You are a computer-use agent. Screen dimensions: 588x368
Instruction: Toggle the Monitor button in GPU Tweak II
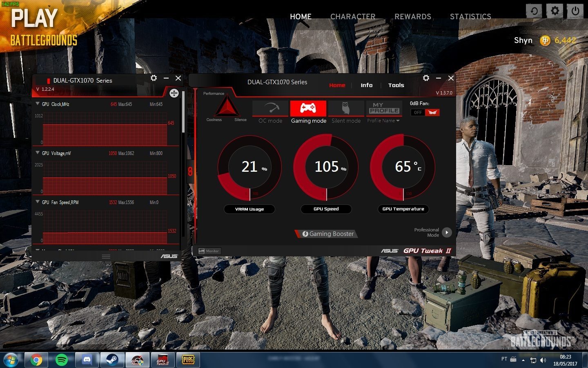[209, 251]
